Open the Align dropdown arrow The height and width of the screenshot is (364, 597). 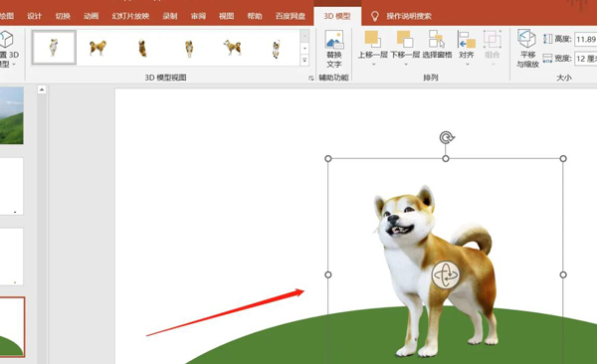(468, 65)
